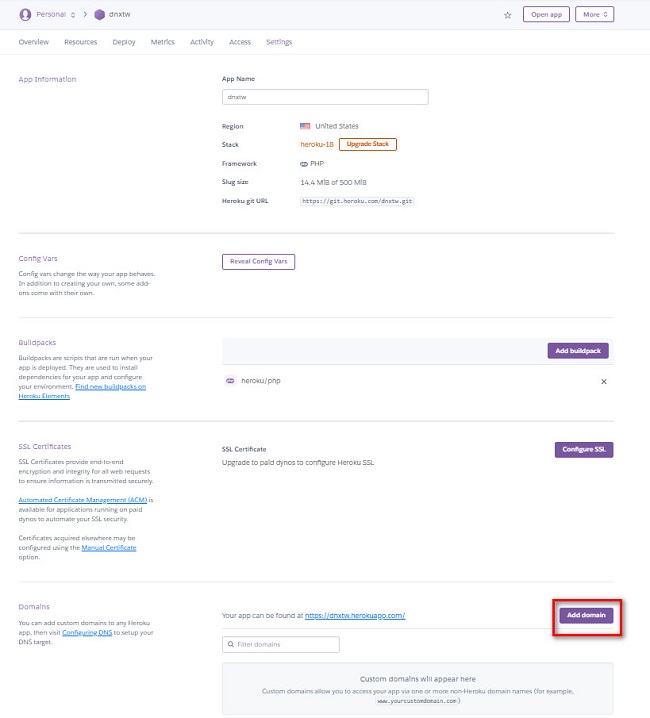Click the Upgrade Stack button
This screenshot has height=718, width=650.
pyautogui.click(x=368, y=144)
